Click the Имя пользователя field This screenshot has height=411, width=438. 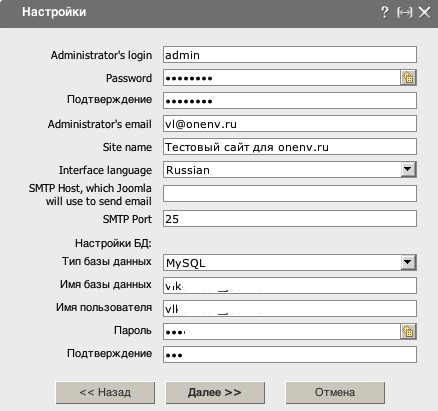point(290,309)
